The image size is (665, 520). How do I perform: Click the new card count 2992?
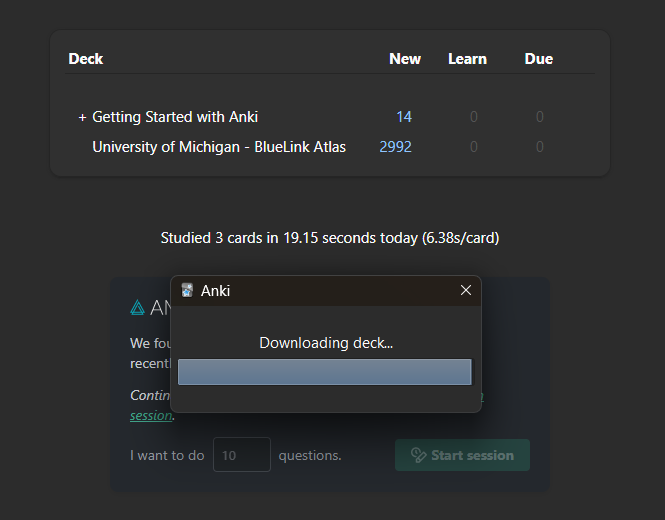pyautogui.click(x=395, y=147)
